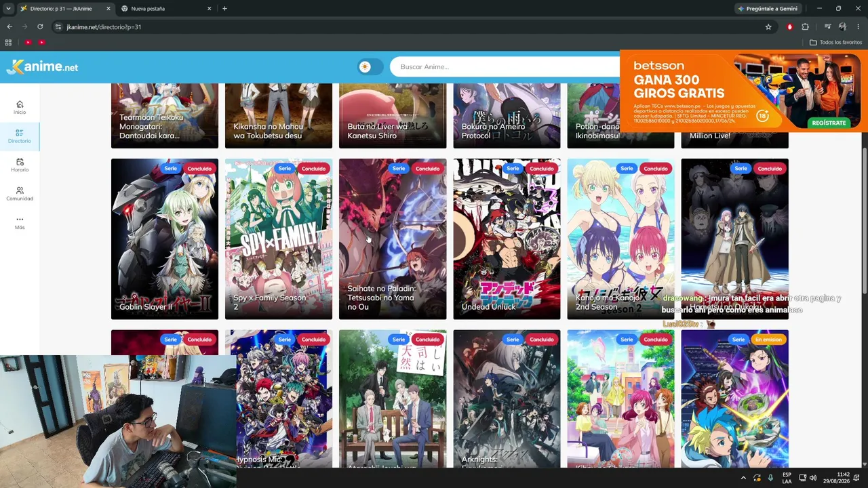Click the microphone icon in system tray

[x=770, y=478]
